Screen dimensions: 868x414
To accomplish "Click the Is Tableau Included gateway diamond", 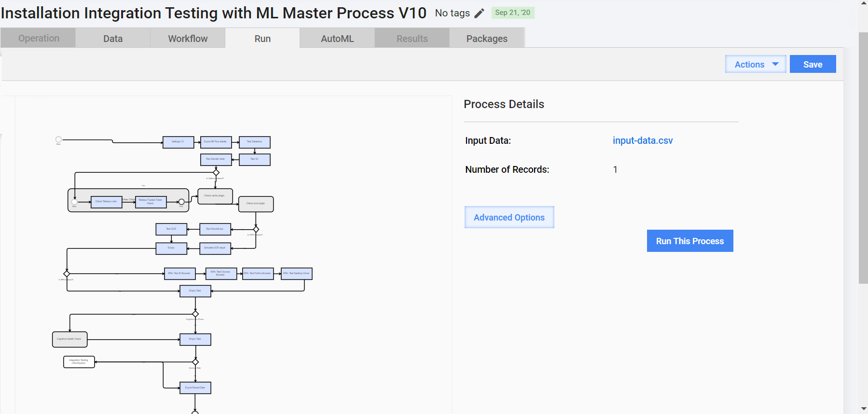I will pos(216,172).
